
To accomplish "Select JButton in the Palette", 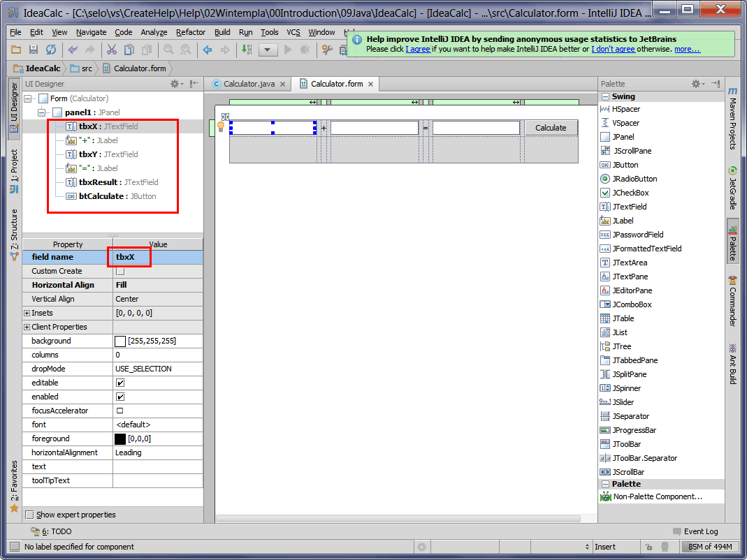I will click(625, 165).
